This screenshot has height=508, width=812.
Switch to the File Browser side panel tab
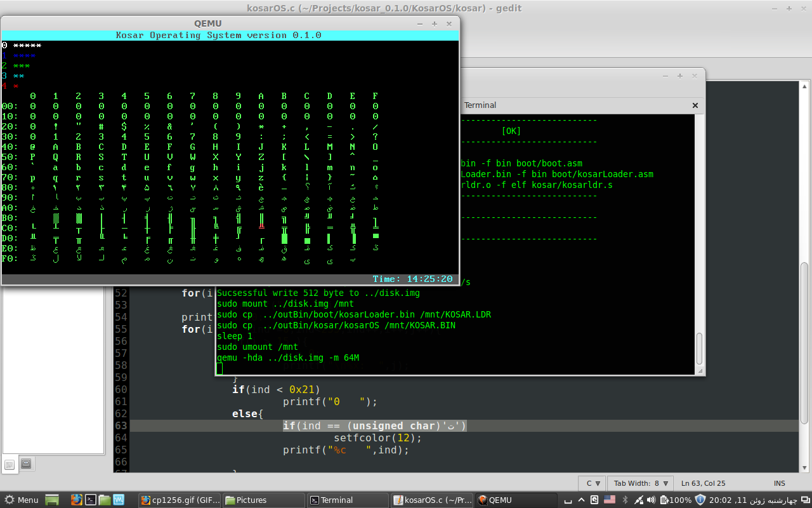click(26, 464)
